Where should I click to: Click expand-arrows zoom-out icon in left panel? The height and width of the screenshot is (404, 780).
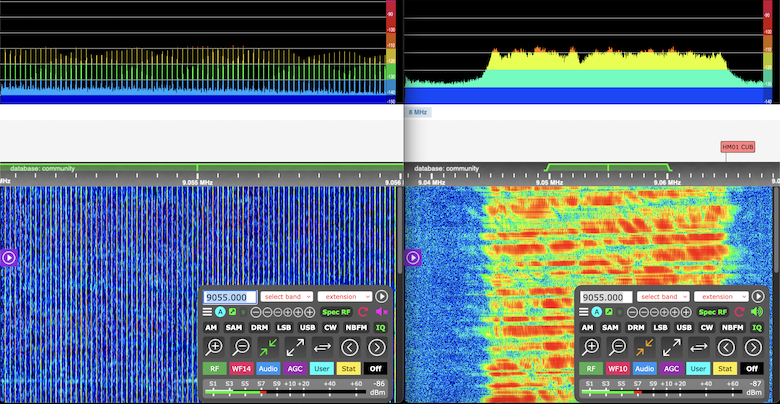tap(295, 347)
